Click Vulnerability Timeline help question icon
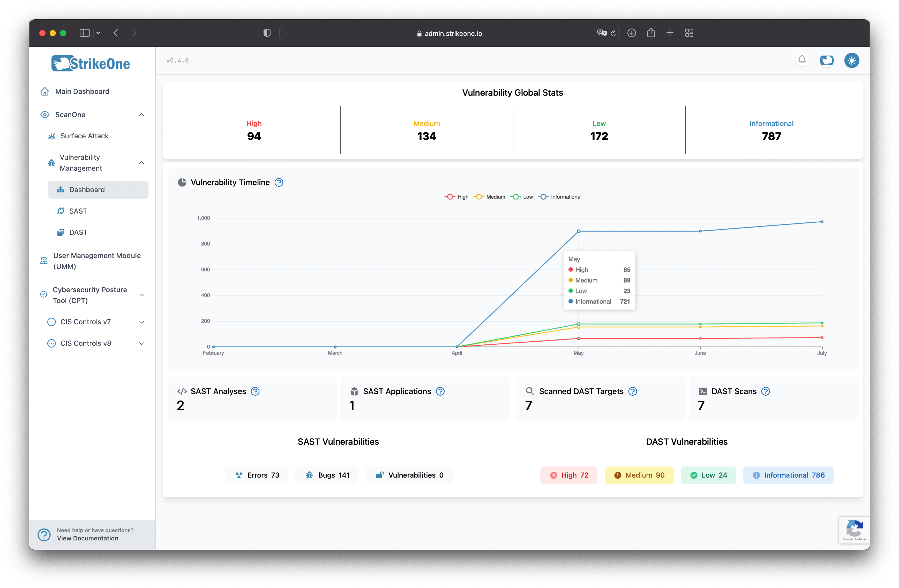Viewport: 899px width, 588px height. [x=279, y=182]
